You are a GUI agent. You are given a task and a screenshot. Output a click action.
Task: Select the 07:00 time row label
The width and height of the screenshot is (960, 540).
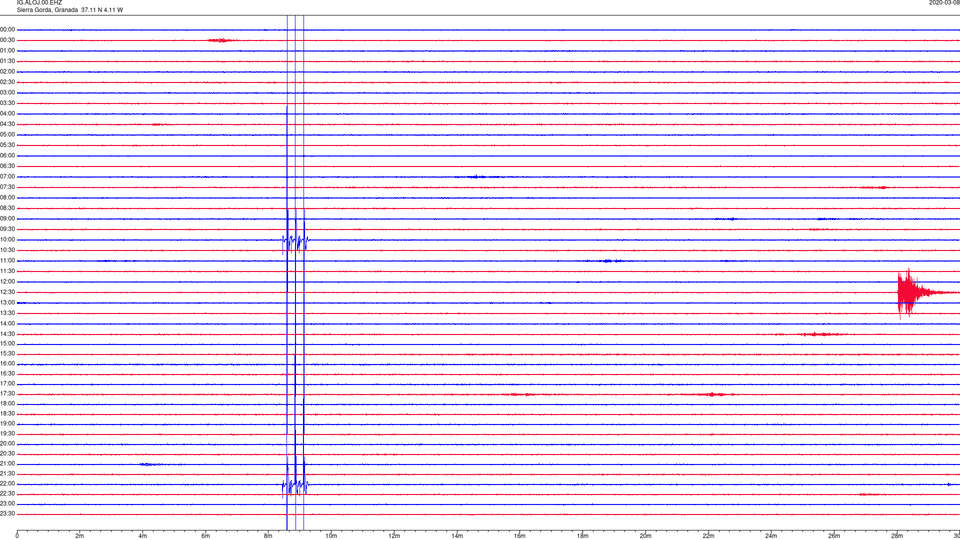coord(7,176)
